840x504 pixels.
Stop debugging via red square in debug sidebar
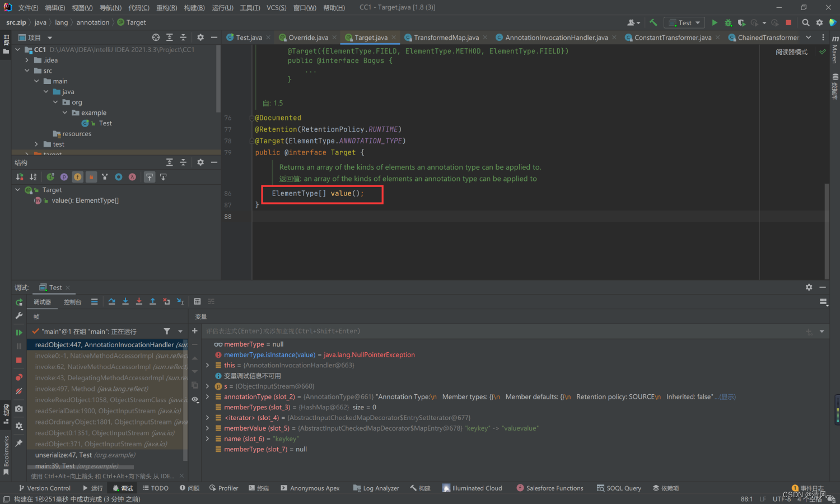pyautogui.click(x=19, y=360)
